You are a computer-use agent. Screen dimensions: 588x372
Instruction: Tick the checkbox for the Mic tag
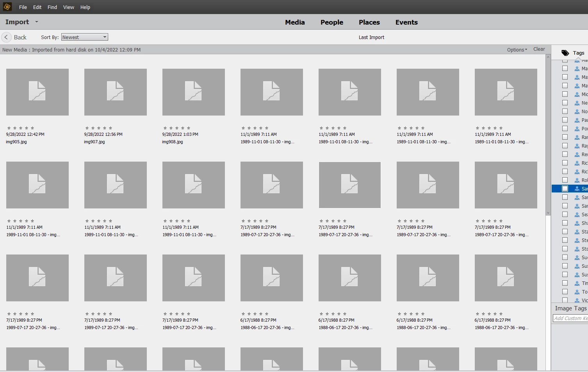[565, 94]
